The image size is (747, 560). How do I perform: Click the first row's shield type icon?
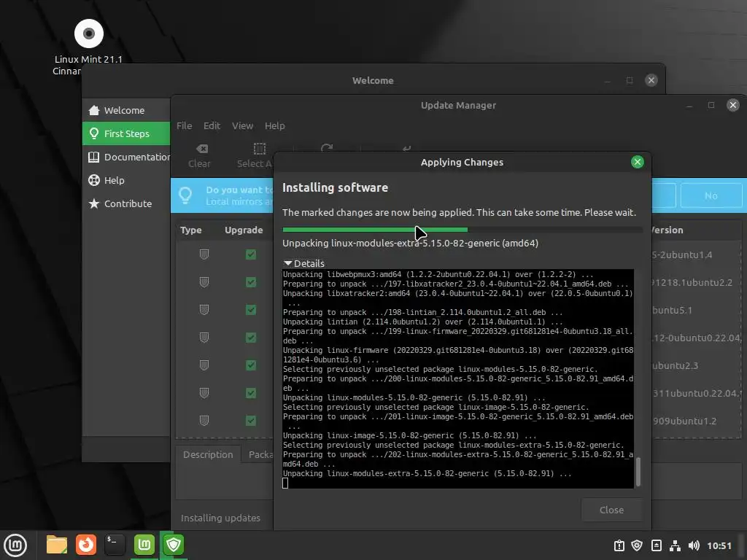tap(204, 254)
